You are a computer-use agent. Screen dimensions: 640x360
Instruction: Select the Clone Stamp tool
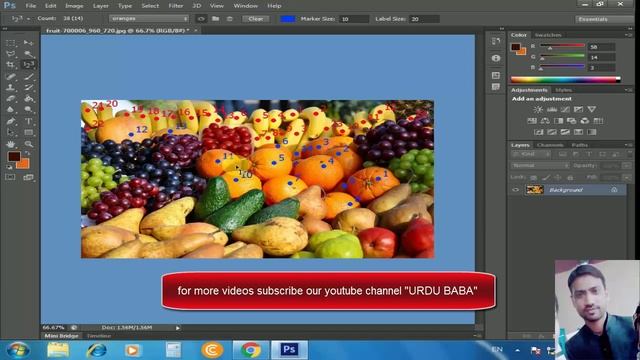(11, 87)
